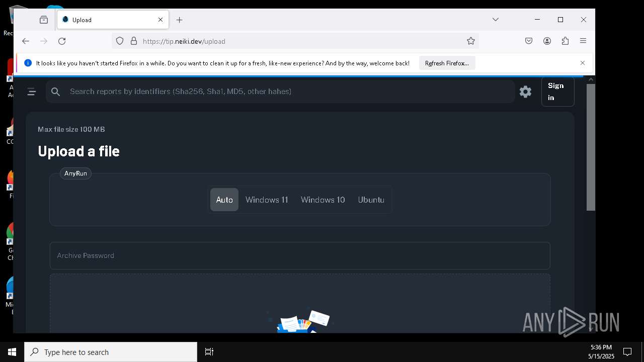This screenshot has height=362, width=644.
Task: Select the Ubuntu environment option
Action: (371, 200)
